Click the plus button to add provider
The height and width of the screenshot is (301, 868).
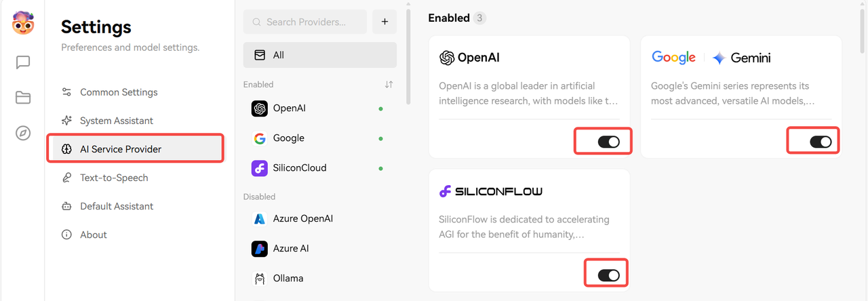tap(384, 22)
